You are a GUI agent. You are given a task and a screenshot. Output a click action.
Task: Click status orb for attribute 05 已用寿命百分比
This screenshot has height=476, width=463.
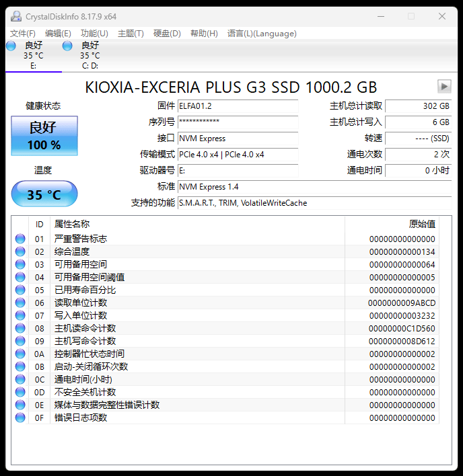pyautogui.click(x=20, y=290)
